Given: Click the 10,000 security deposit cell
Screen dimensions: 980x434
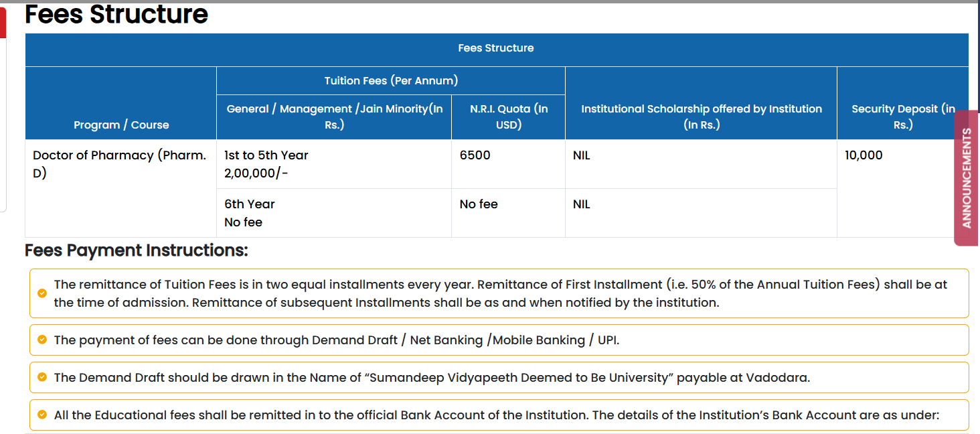Looking at the screenshot, I should pyautogui.click(x=864, y=155).
